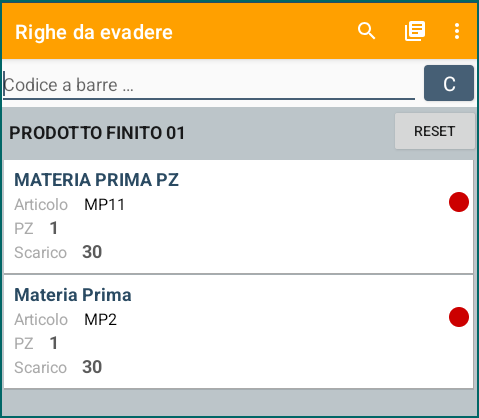
Task: Click the RESET button
Action: 435,131
